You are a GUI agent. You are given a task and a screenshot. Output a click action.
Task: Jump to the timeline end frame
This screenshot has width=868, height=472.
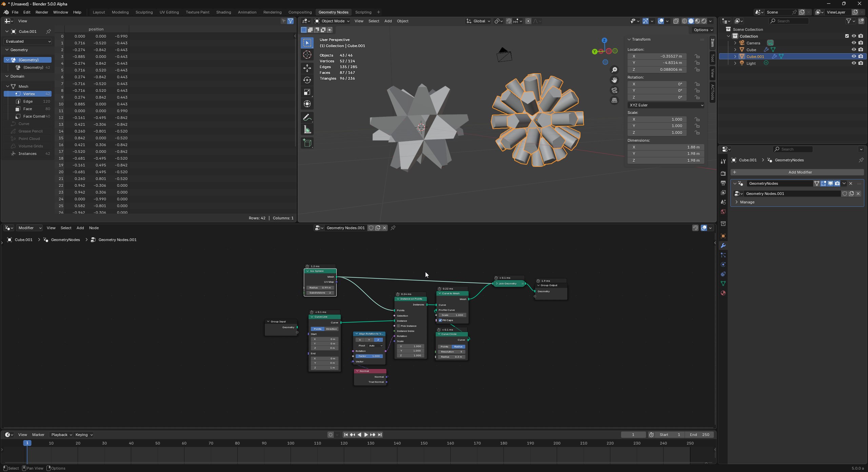click(x=380, y=435)
